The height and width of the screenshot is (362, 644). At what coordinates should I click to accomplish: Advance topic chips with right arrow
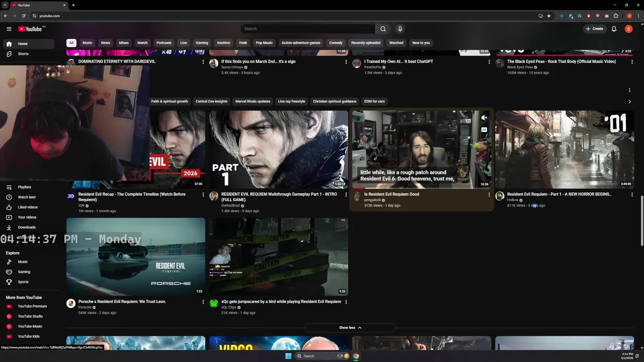[x=629, y=102]
